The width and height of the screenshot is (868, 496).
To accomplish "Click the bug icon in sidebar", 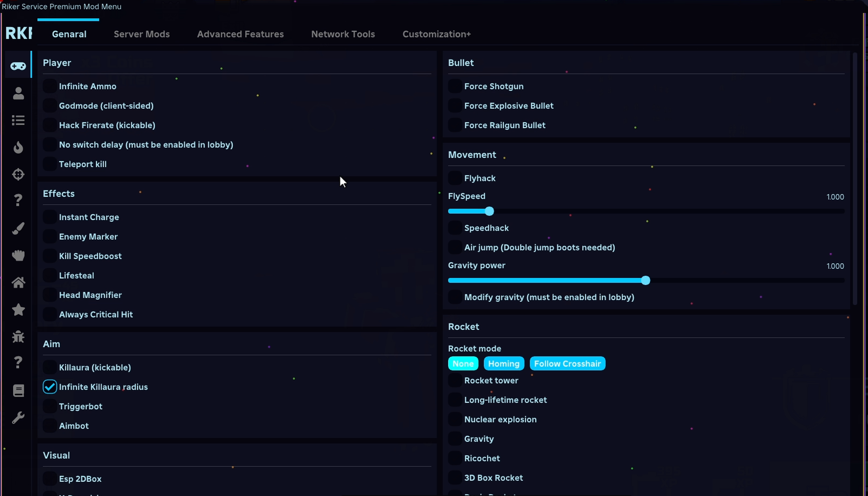I will click(x=18, y=337).
